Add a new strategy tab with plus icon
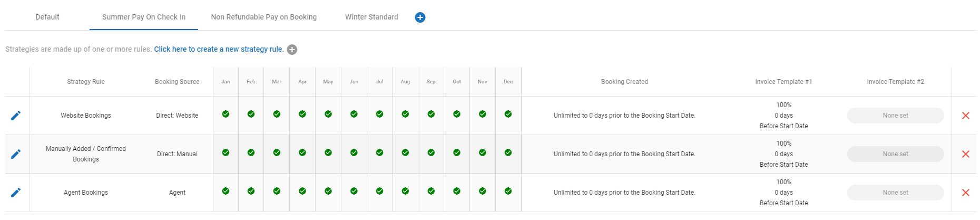Image resolution: width=980 pixels, height=220 pixels. click(420, 17)
